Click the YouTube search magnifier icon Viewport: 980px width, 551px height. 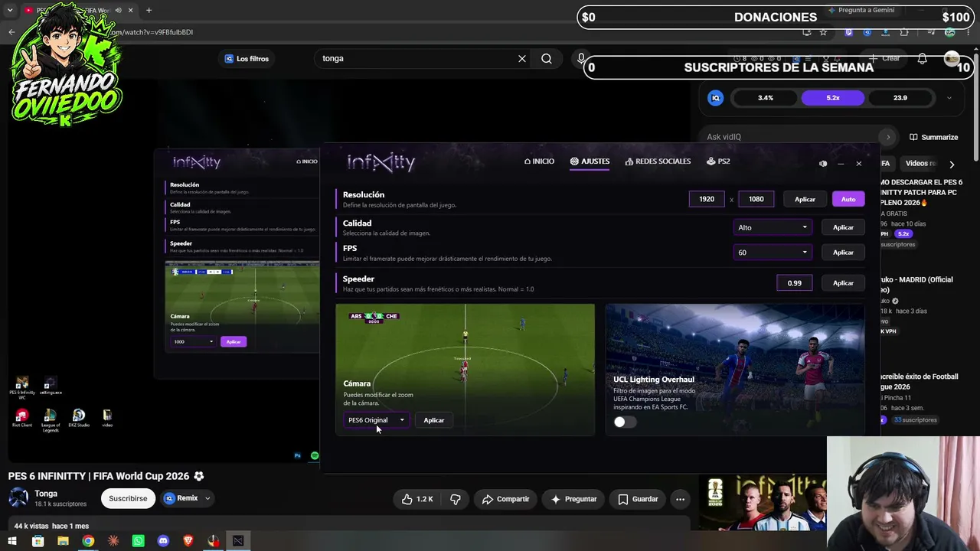coord(547,59)
